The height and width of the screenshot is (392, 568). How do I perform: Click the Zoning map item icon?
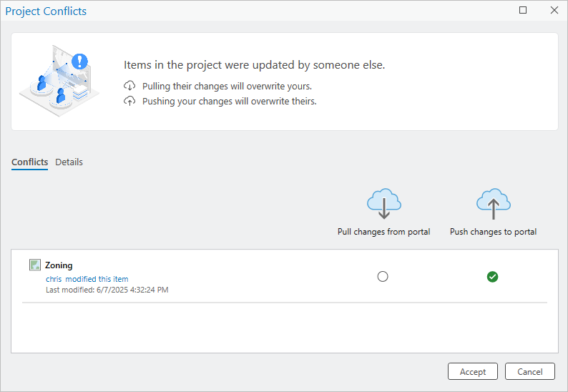point(35,265)
